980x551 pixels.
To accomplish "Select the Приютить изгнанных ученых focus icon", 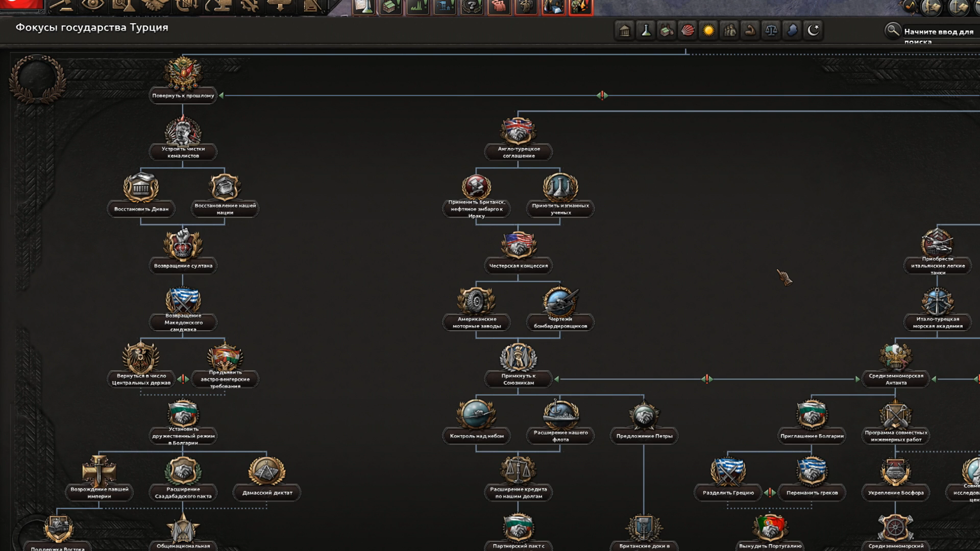I will (560, 188).
